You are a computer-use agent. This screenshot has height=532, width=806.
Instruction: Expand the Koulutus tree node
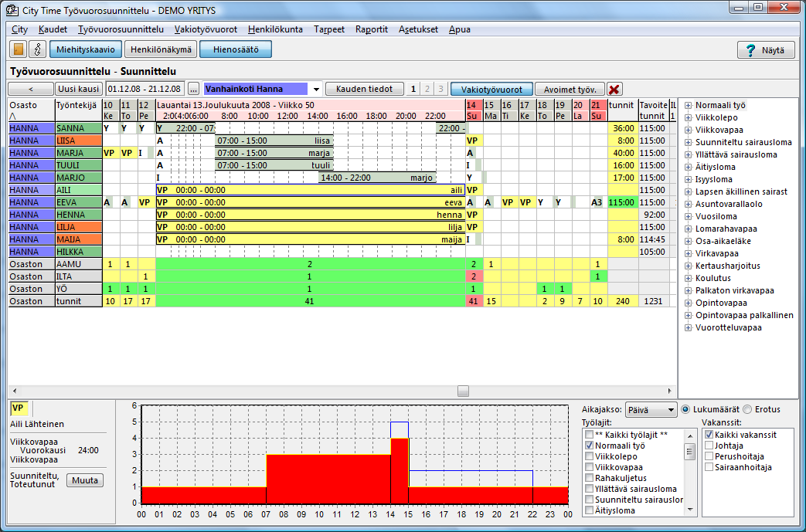pos(689,278)
